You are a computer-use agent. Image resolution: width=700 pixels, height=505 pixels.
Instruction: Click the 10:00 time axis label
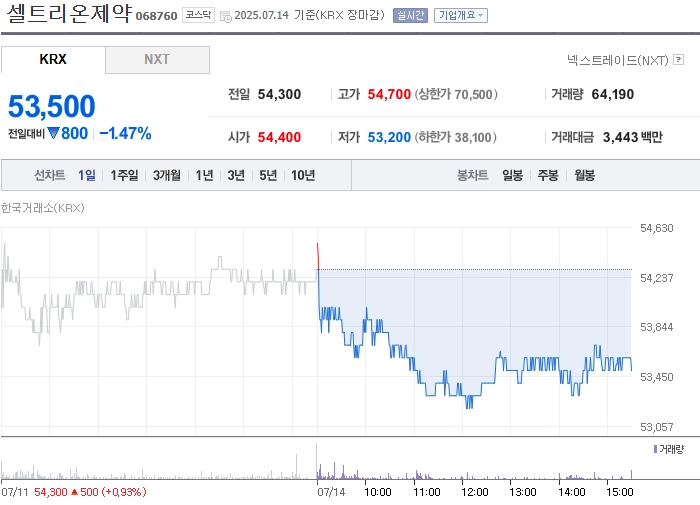[x=378, y=492]
